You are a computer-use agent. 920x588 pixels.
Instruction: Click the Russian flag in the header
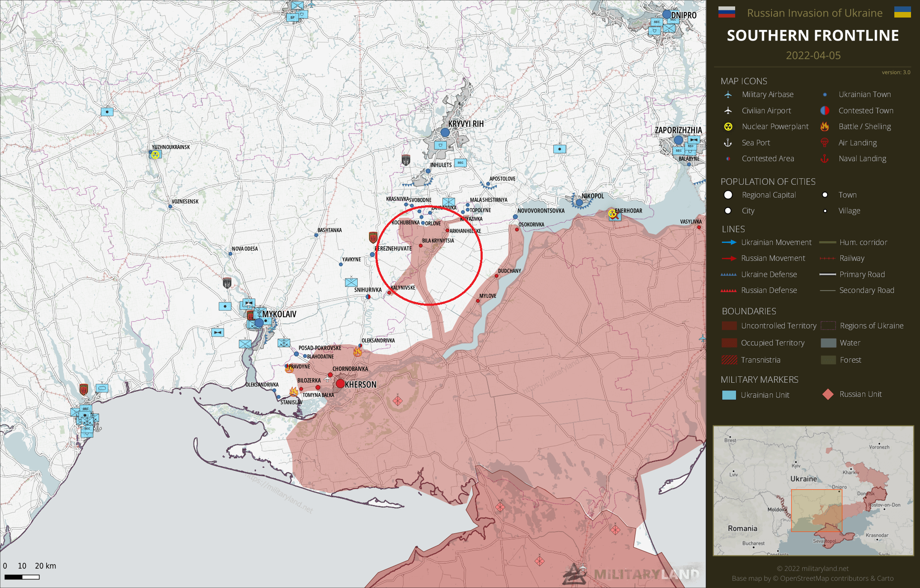(727, 12)
